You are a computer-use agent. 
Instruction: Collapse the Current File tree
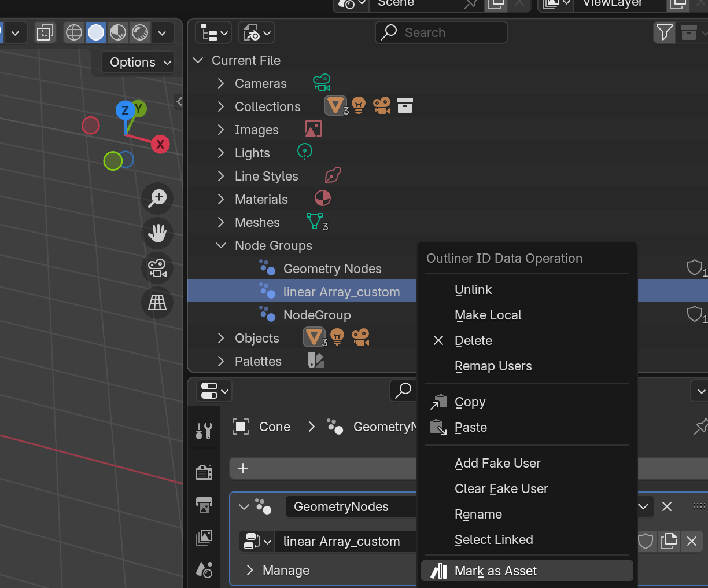click(x=198, y=60)
